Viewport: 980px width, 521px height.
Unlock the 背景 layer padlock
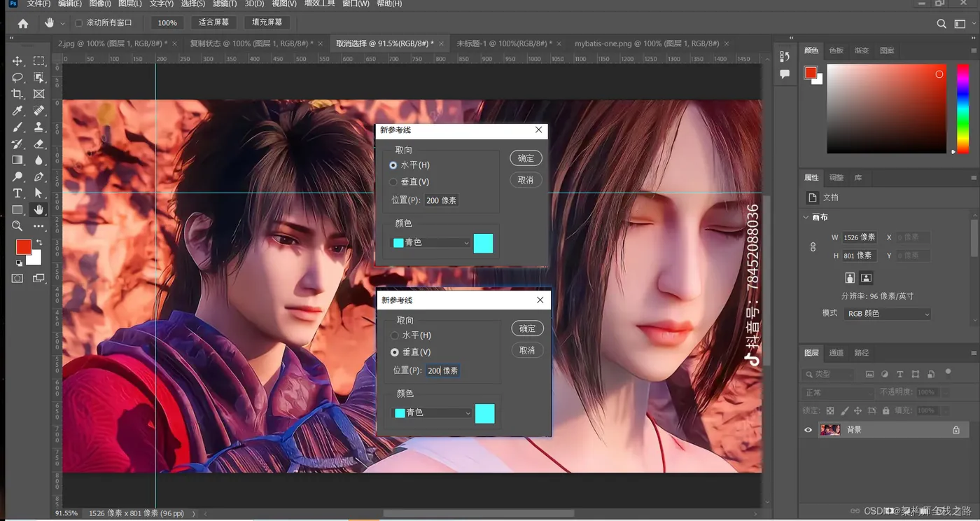(x=955, y=430)
